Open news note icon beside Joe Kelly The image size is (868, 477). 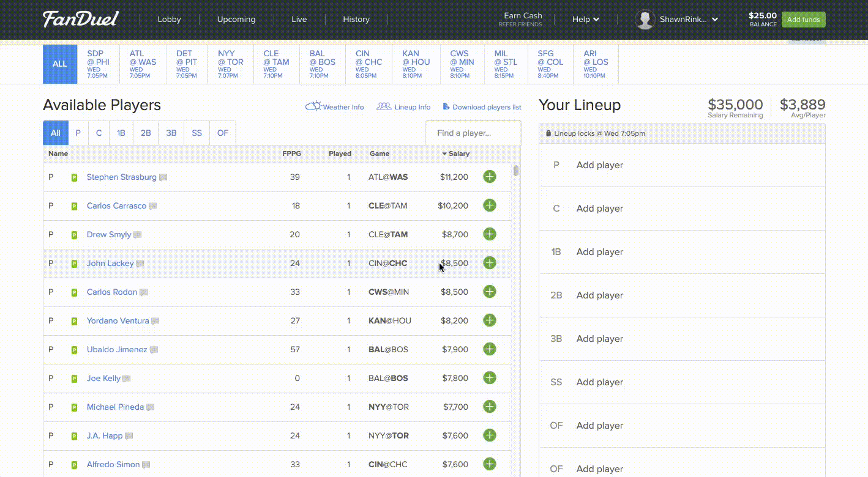(x=127, y=379)
